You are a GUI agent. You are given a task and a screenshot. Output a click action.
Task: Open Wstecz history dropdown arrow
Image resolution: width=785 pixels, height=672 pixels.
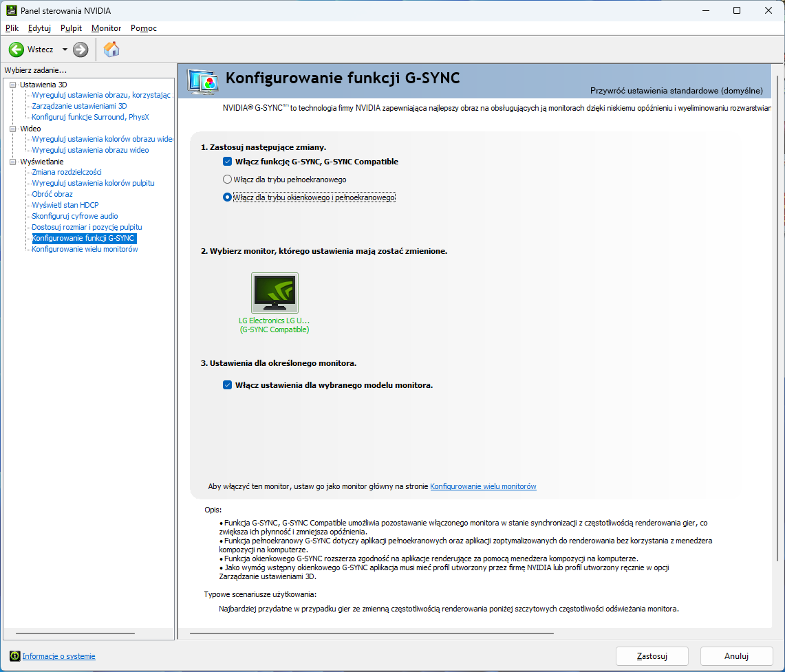point(65,49)
